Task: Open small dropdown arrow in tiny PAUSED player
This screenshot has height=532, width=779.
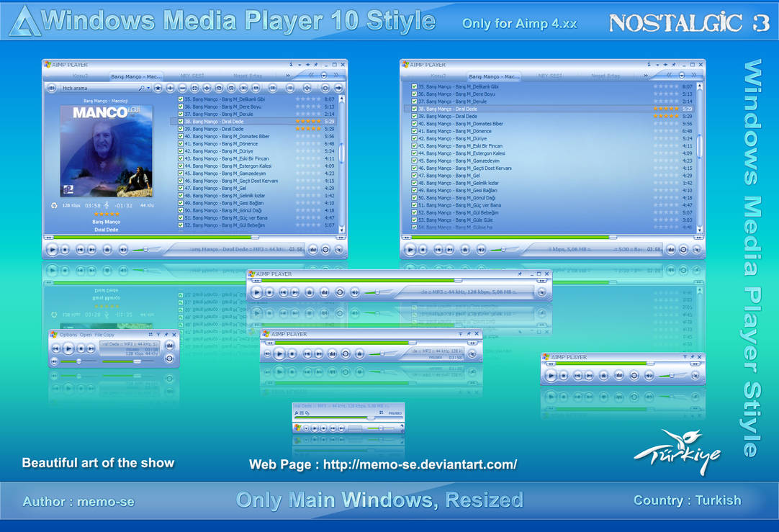Action: 307,428
